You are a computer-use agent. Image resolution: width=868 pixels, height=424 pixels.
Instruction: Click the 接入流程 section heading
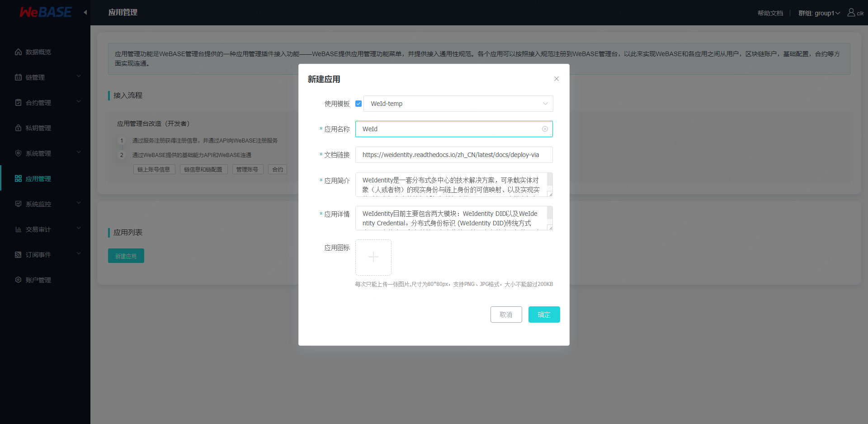tap(128, 95)
